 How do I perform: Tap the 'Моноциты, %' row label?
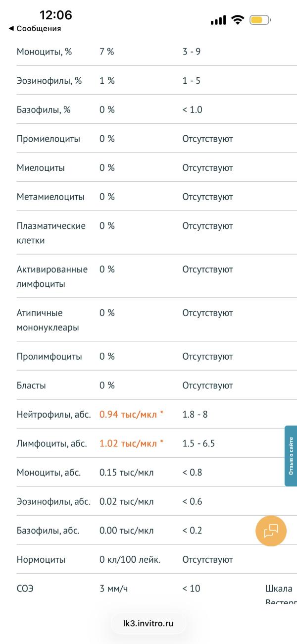pos(44,52)
